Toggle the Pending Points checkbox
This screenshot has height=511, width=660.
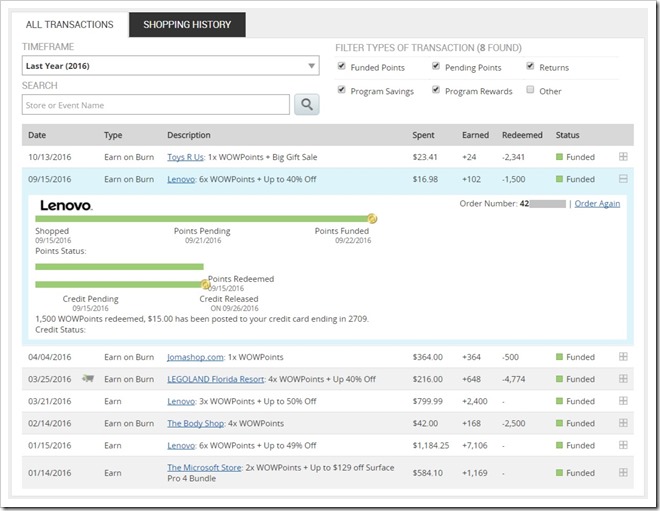[436, 66]
